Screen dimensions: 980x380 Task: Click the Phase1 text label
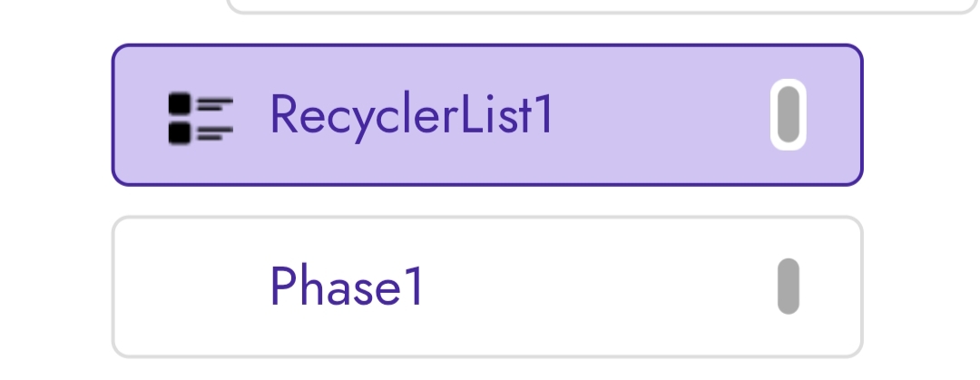(x=347, y=286)
